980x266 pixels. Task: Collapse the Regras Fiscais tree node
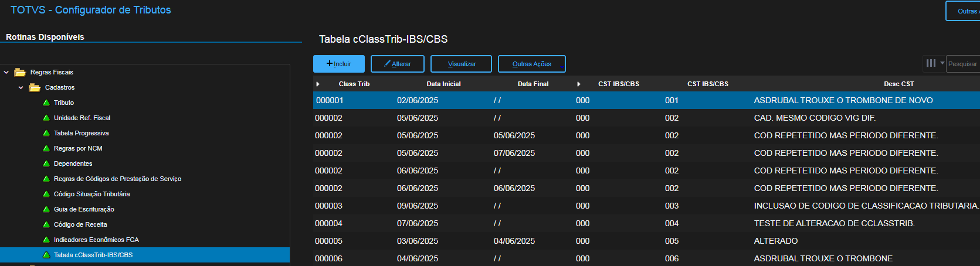[x=6, y=72]
